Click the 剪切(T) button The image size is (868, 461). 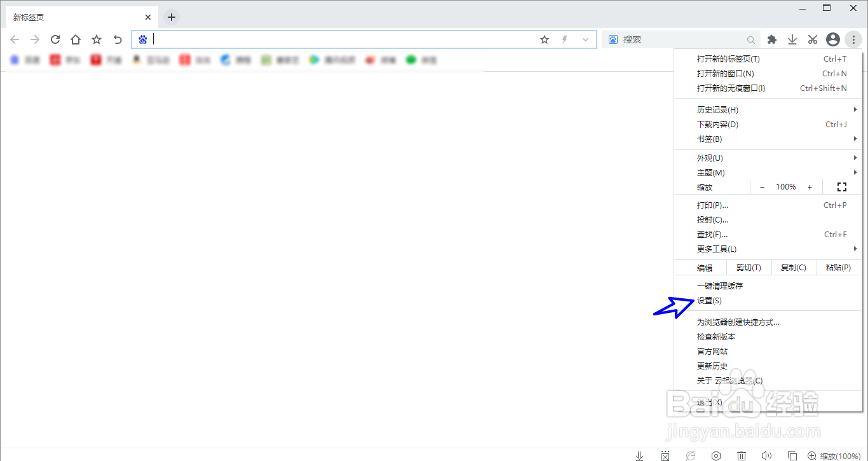[x=748, y=268]
